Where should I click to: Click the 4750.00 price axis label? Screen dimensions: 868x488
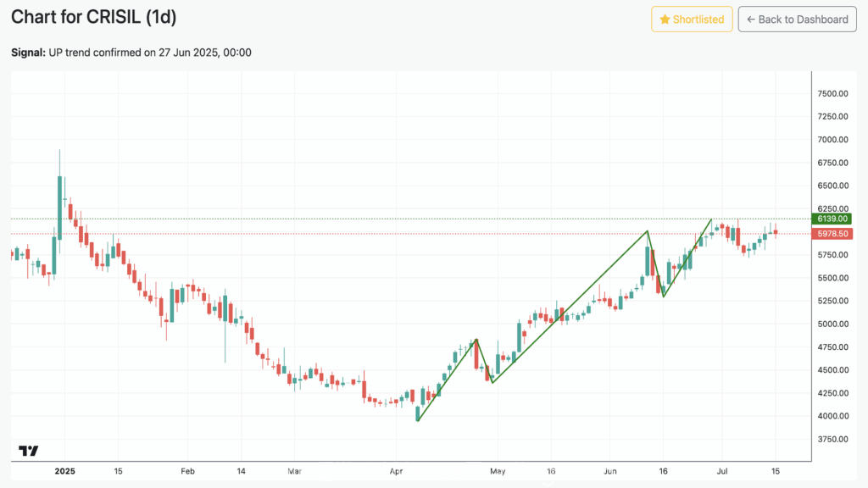pos(832,347)
